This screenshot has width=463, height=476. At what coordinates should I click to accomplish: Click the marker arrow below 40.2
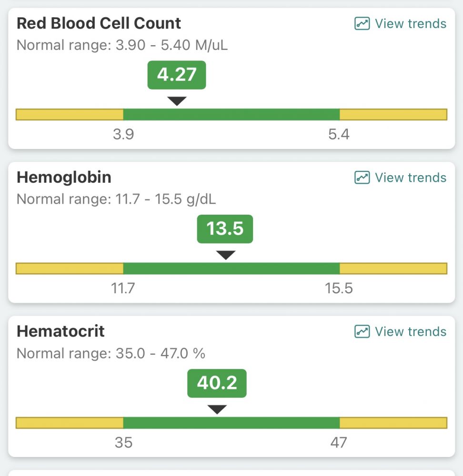point(217,409)
